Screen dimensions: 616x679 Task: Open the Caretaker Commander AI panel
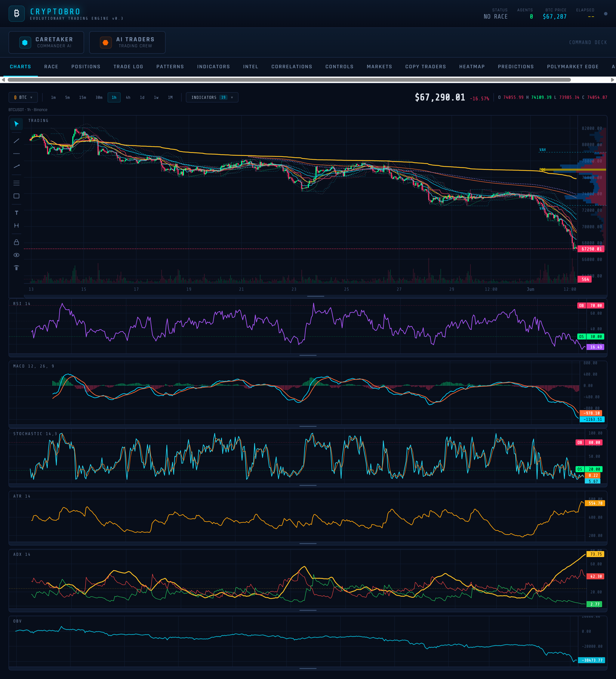tap(46, 42)
